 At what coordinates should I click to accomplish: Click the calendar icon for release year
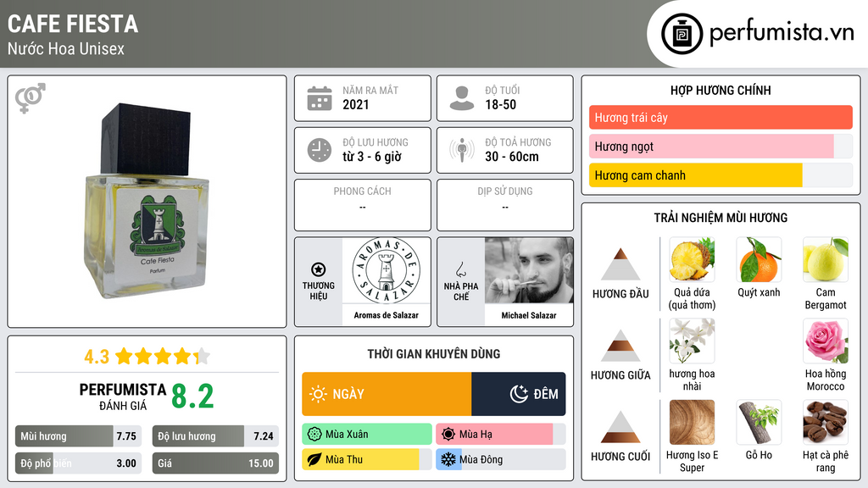click(320, 98)
